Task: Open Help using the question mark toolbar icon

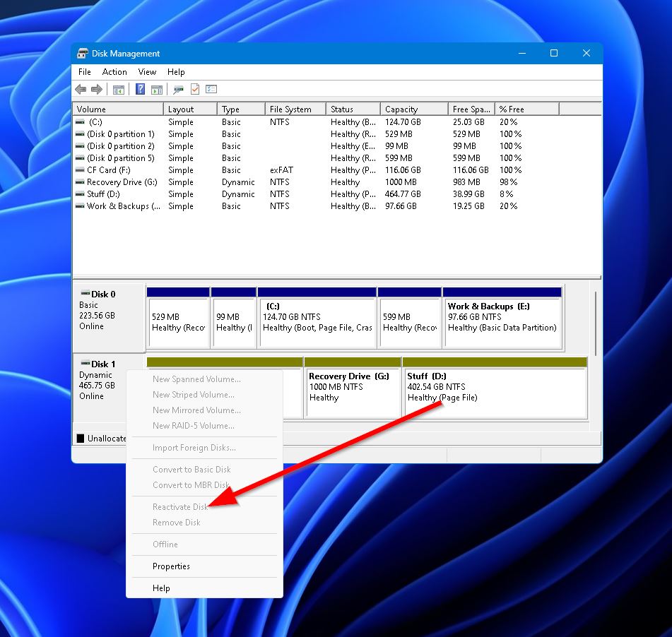Action: [x=139, y=89]
